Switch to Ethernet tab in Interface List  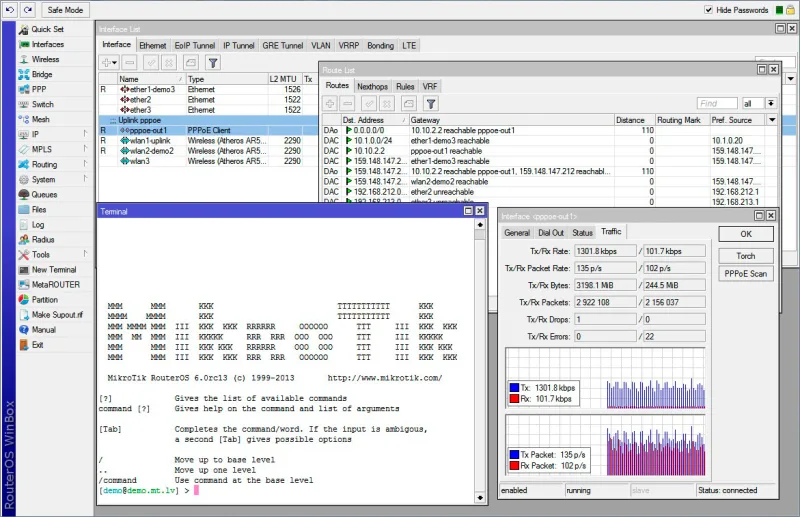pyautogui.click(x=153, y=45)
